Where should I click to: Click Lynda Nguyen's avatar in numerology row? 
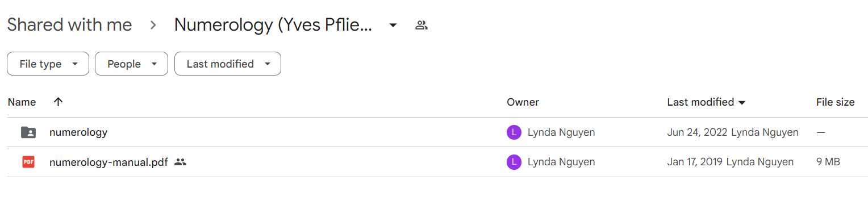coord(514,132)
